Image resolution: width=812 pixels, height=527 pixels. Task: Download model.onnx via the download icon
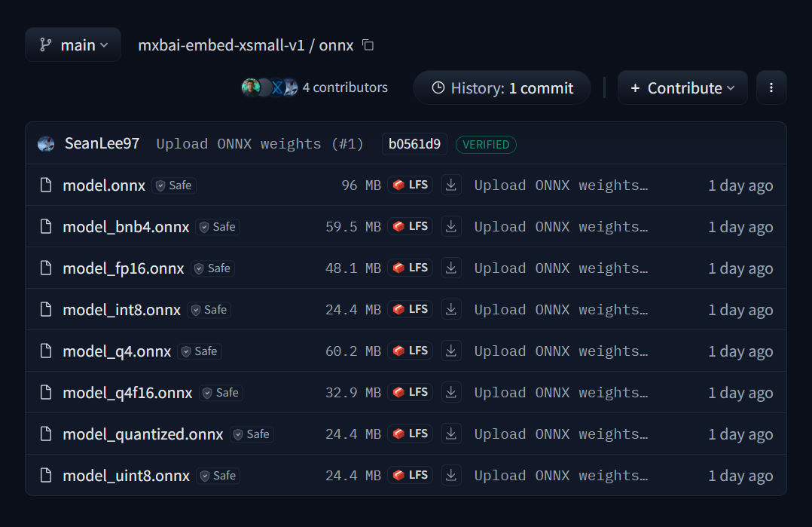point(451,185)
